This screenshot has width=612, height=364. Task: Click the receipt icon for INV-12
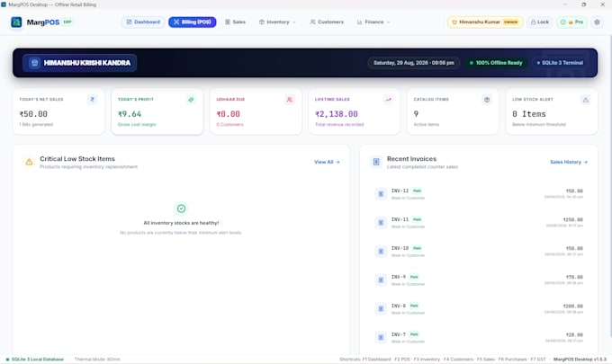(381, 194)
